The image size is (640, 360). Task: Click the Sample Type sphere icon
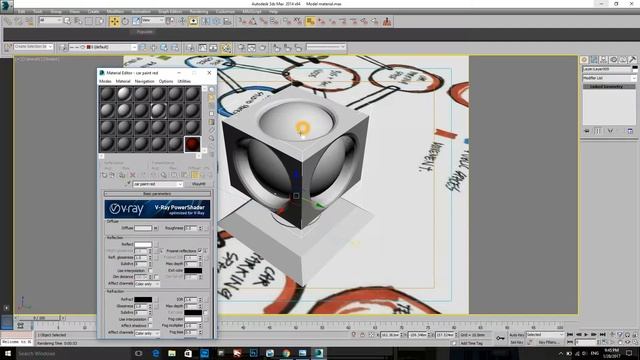[211, 89]
